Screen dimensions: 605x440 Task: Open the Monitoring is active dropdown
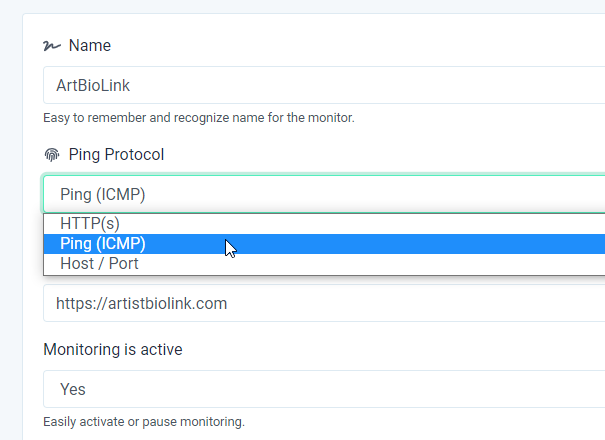pyautogui.click(x=324, y=389)
